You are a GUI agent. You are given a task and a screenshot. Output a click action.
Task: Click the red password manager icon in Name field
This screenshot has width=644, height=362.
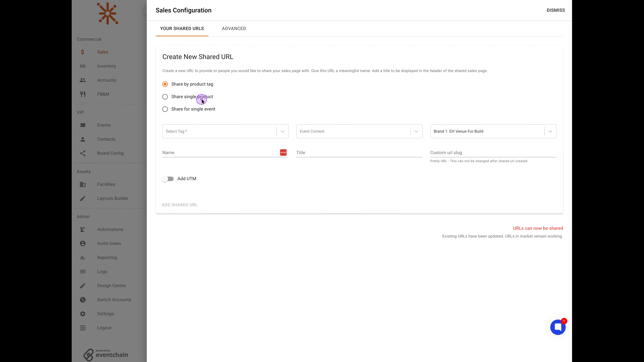click(283, 152)
